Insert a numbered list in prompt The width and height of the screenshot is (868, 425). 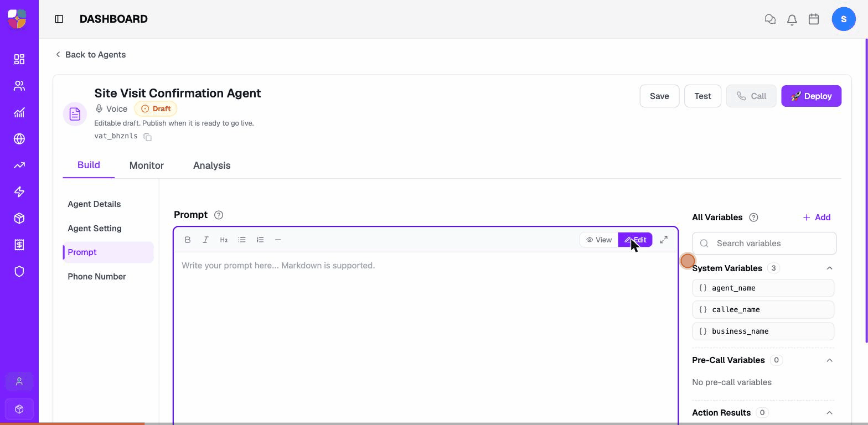(x=260, y=240)
